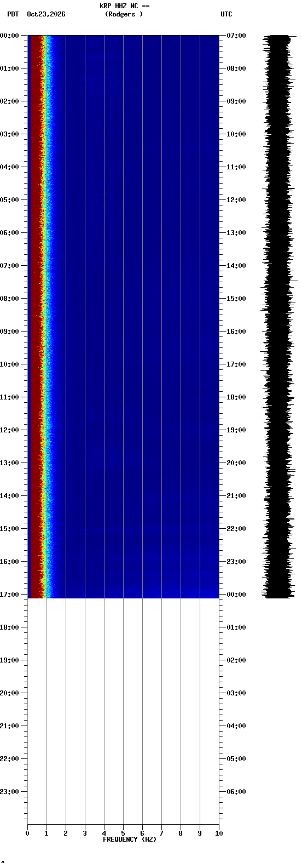Screen dimensions: 302x868
Task: Click the station title 'KRP HHZ NC --'
Action: pyautogui.click(x=125, y=6)
